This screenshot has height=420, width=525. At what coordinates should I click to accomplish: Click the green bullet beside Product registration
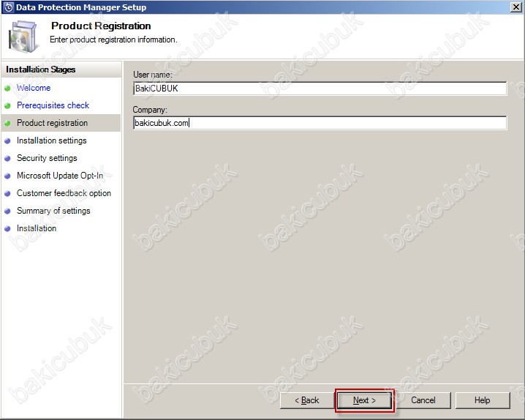click(8, 124)
